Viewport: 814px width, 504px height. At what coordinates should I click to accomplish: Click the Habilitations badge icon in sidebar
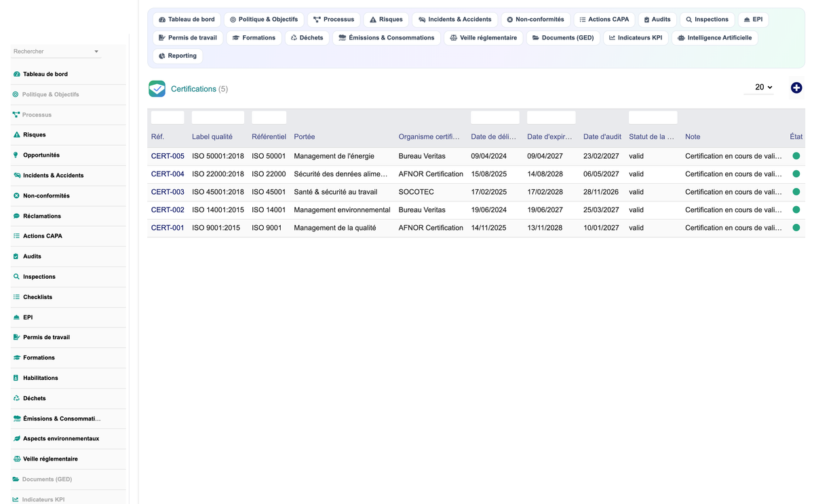pos(16,378)
